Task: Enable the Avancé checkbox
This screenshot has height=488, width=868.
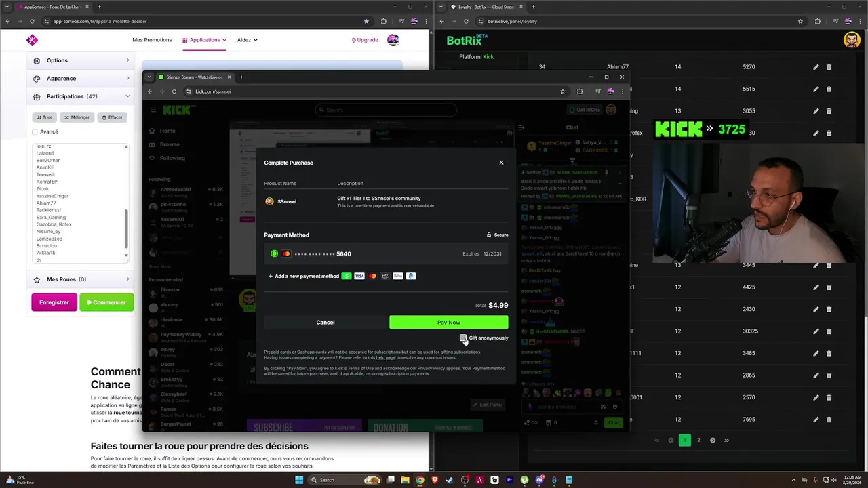Action: [x=35, y=132]
